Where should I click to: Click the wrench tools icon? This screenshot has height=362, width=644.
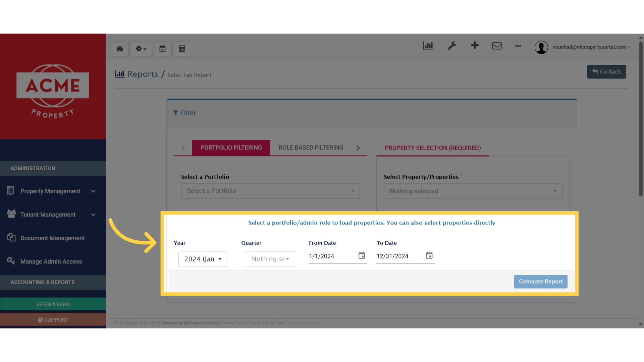(x=452, y=46)
